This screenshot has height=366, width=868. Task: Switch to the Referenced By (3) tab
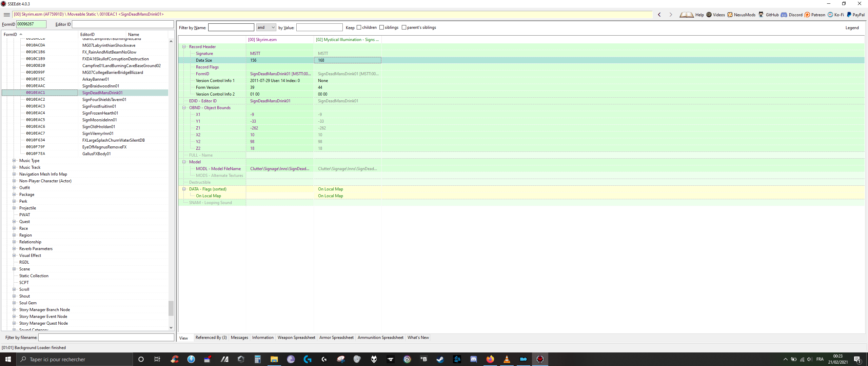click(211, 338)
